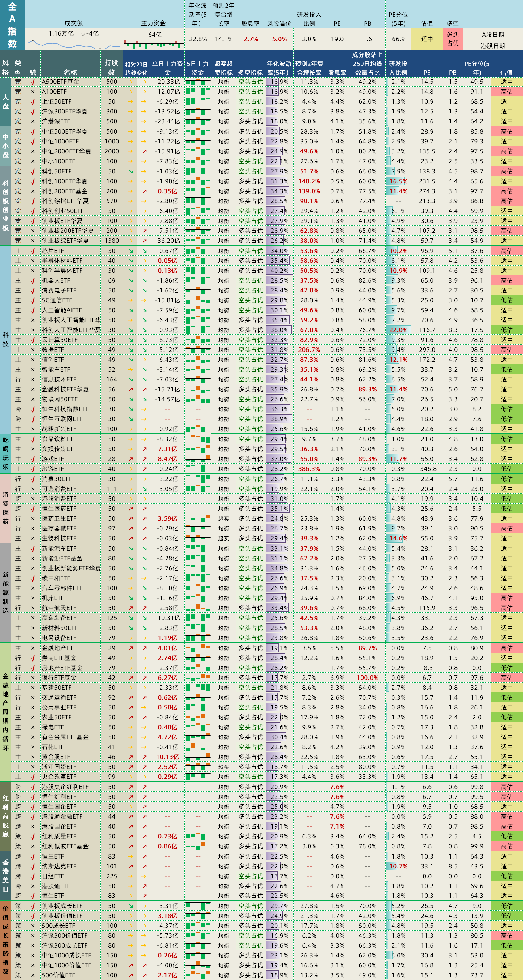This screenshot has height=980, width=523.
Task: Select the 机器人ETF name cell
Action: click(x=70, y=281)
